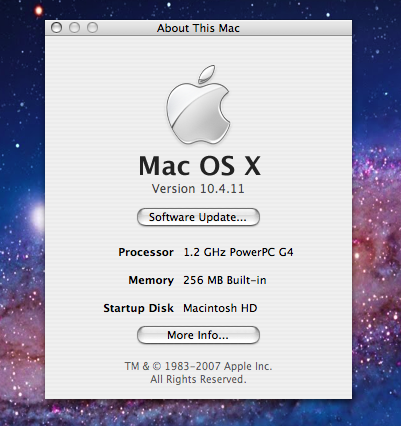Image resolution: width=401 pixels, height=426 pixels.
Task: Click the Version 10.4.11 text
Action: pos(198,189)
